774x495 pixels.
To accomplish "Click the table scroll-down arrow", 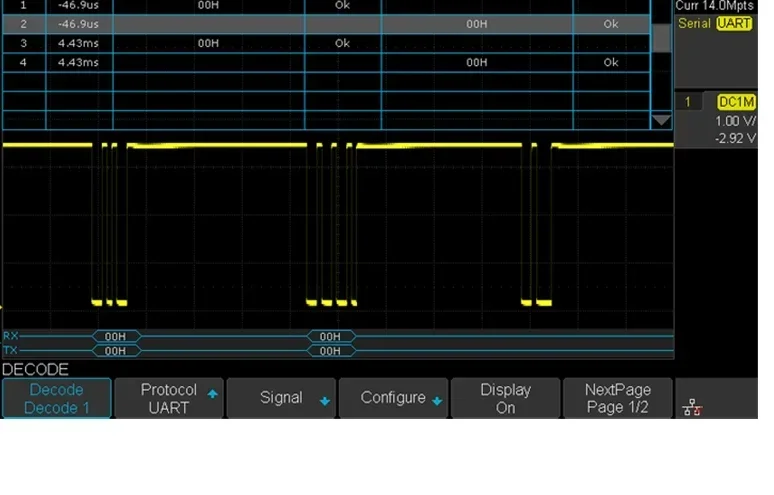I will pyautogui.click(x=661, y=120).
